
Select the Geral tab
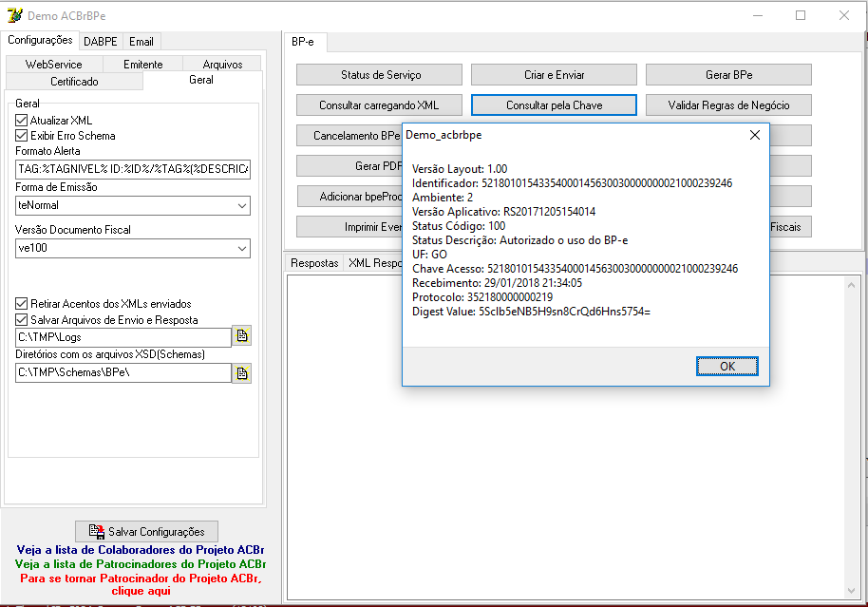[x=201, y=80]
